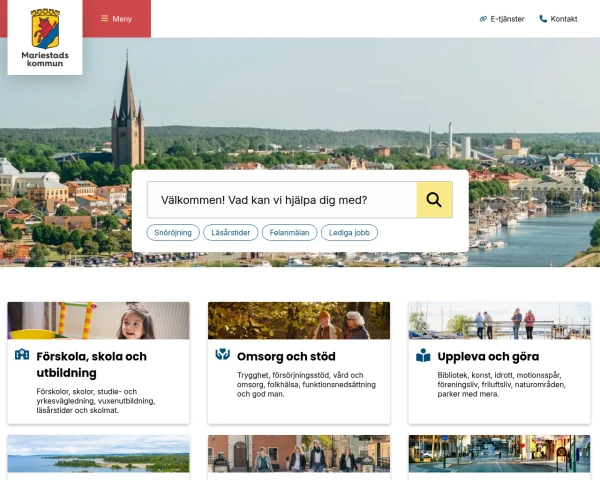Open the Meny hamburger menu

tap(116, 19)
